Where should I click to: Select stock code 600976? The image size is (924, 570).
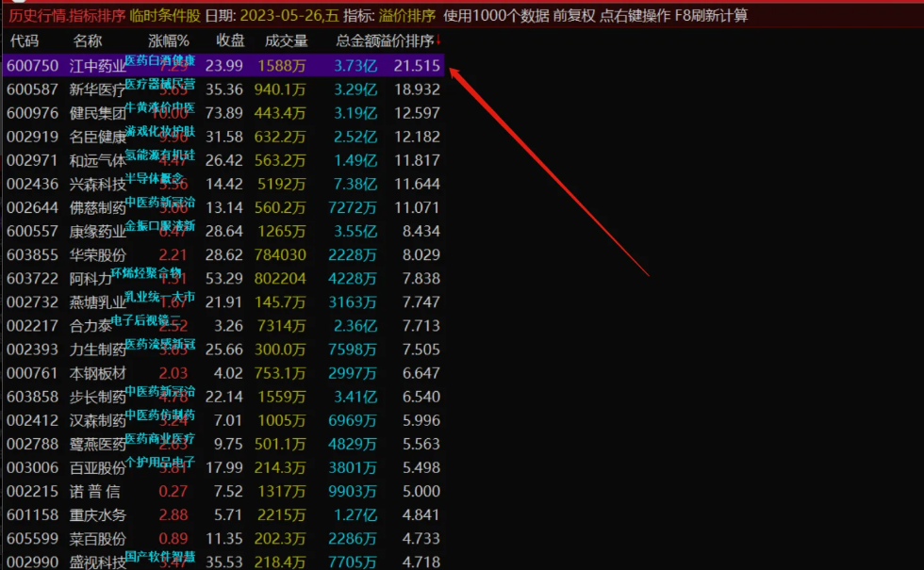pyautogui.click(x=32, y=113)
